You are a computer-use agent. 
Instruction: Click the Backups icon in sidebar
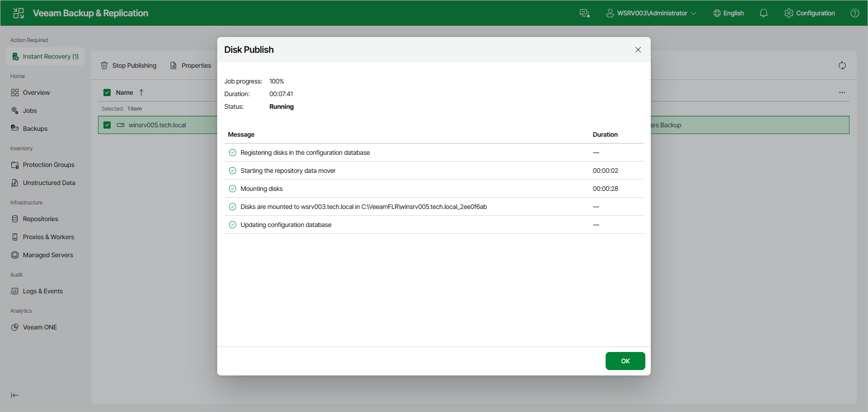click(15, 128)
